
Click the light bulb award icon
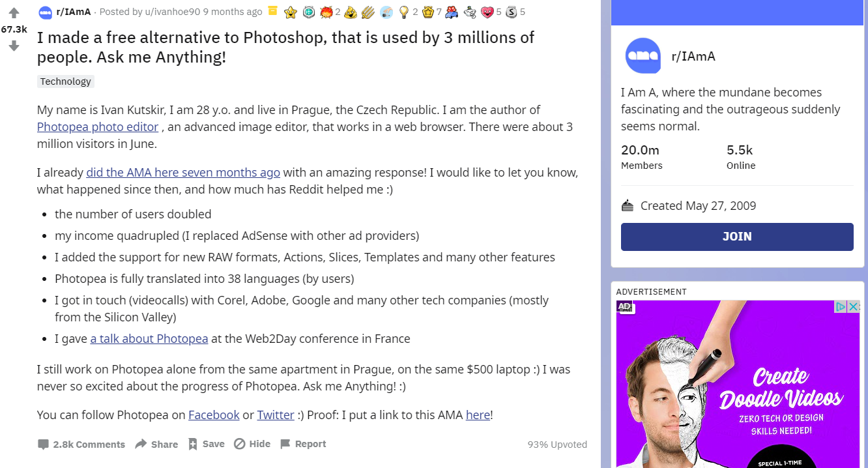point(404,12)
